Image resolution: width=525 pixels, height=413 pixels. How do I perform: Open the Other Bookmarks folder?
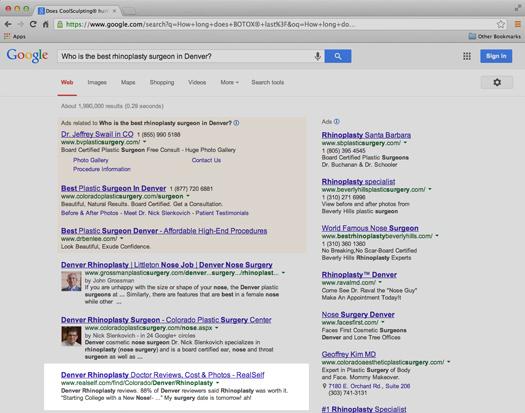[495, 36]
